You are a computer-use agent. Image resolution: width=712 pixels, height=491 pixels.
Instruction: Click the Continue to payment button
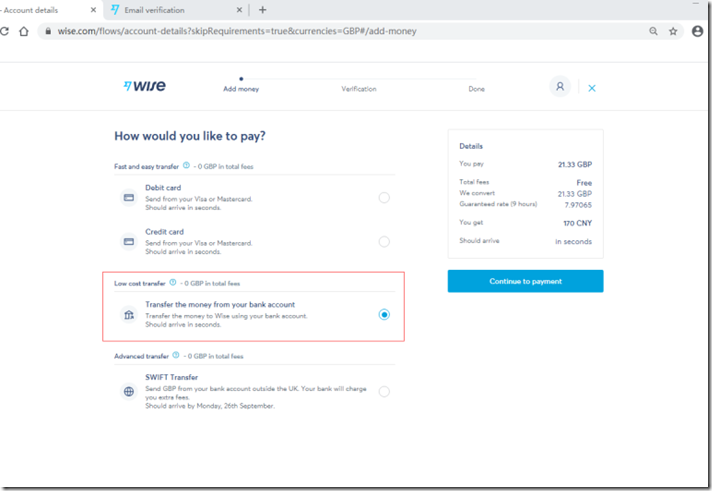pyautogui.click(x=525, y=281)
